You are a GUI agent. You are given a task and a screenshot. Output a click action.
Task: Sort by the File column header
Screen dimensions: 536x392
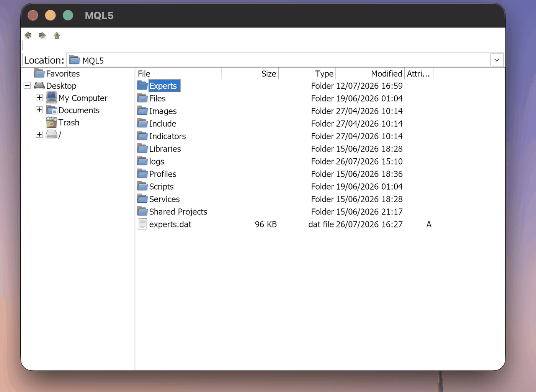(178, 73)
